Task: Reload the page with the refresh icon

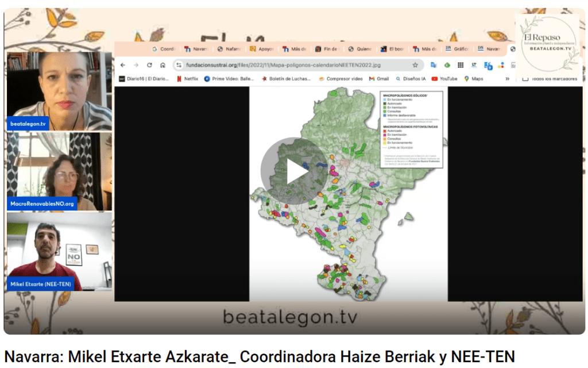Action: pyautogui.click(x=149, y=65)
